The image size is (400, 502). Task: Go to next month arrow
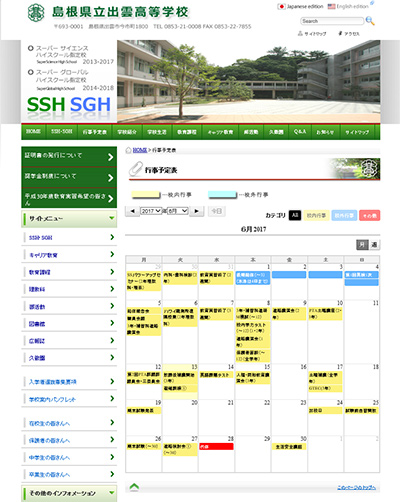[x=197, y=211]
